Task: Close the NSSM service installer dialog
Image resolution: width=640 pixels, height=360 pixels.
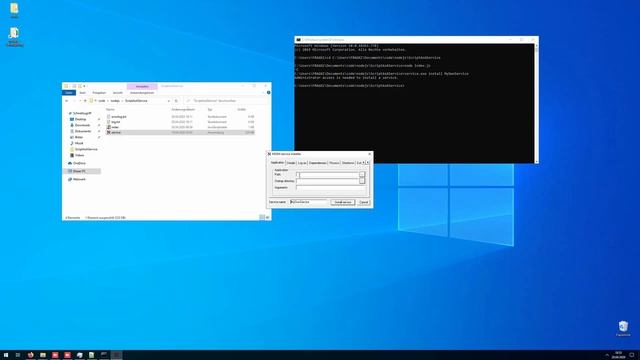Action: (370, 154)
